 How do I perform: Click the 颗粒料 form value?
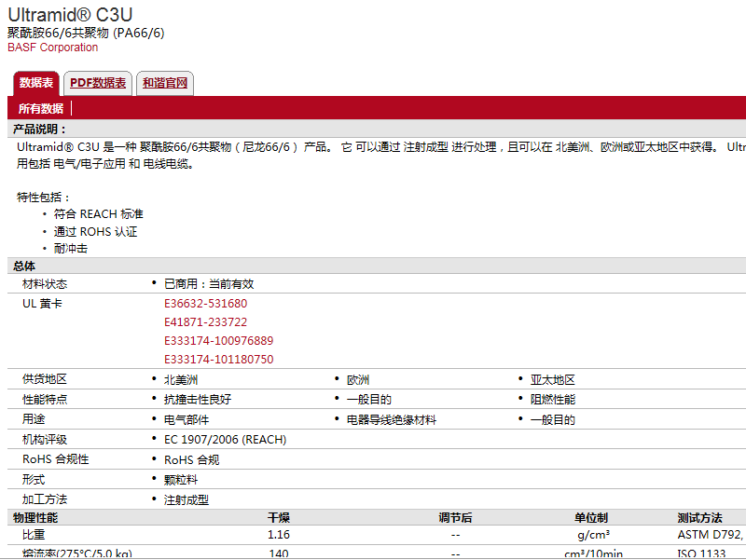[x=181, y=480]
